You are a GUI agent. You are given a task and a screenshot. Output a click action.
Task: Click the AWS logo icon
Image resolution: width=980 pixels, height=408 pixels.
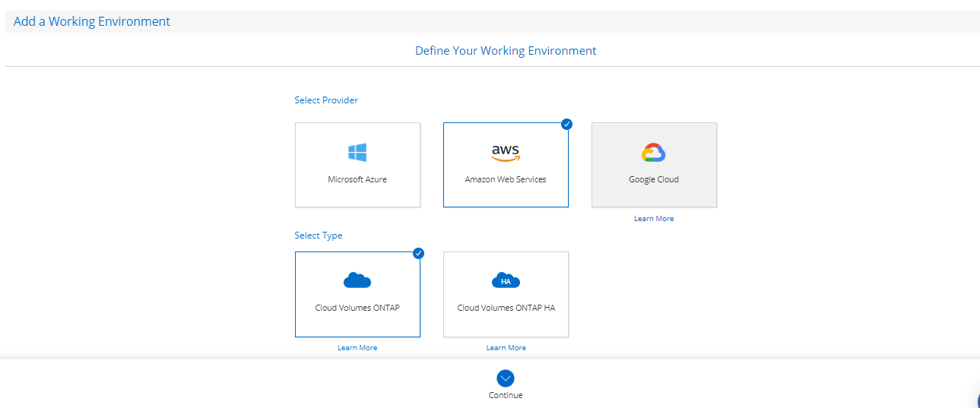[506, 153]
